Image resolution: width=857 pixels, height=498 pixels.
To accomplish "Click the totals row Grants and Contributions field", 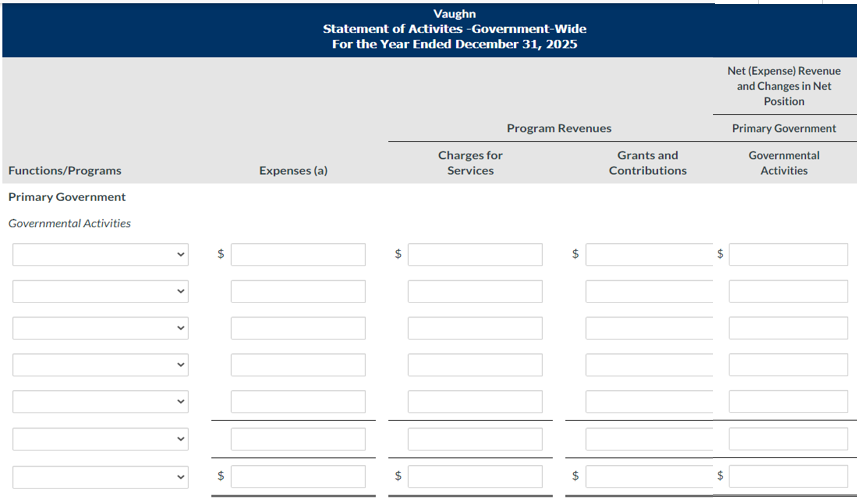I will coord(649,477).
